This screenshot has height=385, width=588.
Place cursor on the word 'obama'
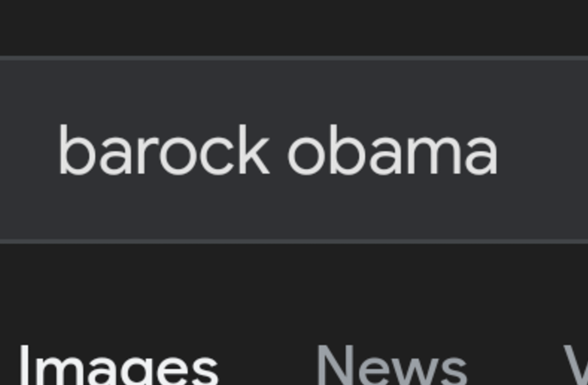392,150
